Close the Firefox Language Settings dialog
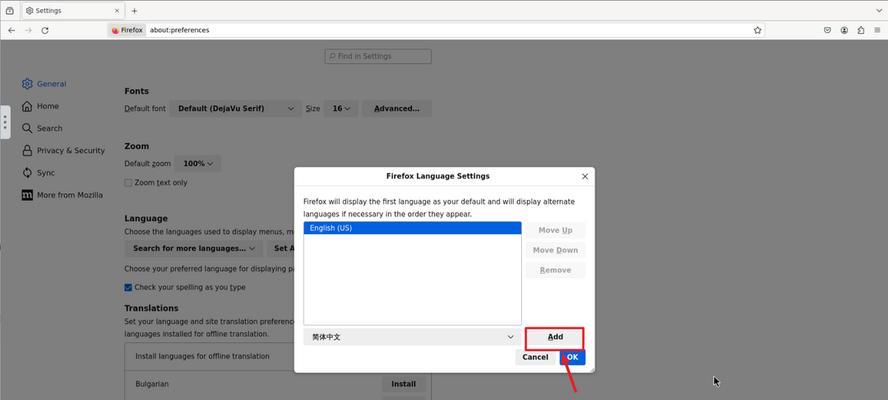Viewport: 888px width, 400px height. click(x=585, y=177)
